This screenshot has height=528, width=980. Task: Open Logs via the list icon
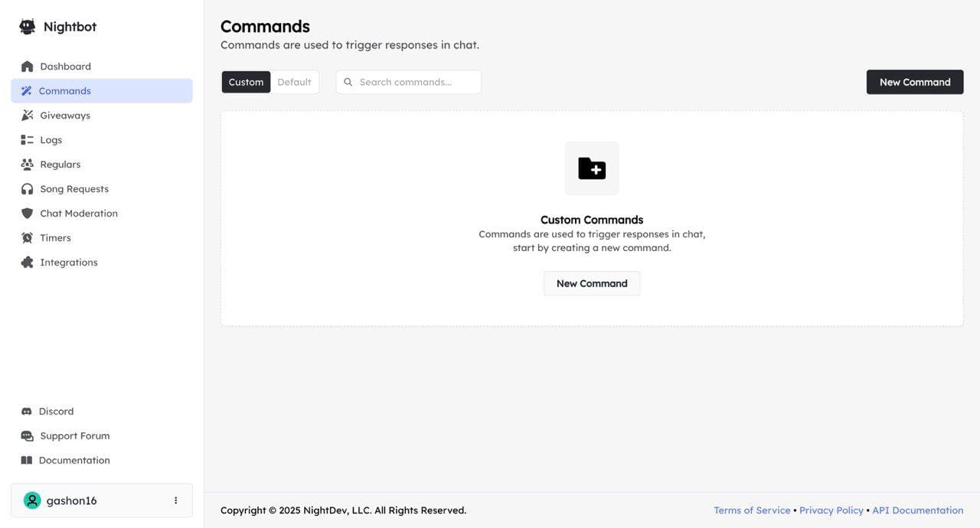[x=28, y=140]
